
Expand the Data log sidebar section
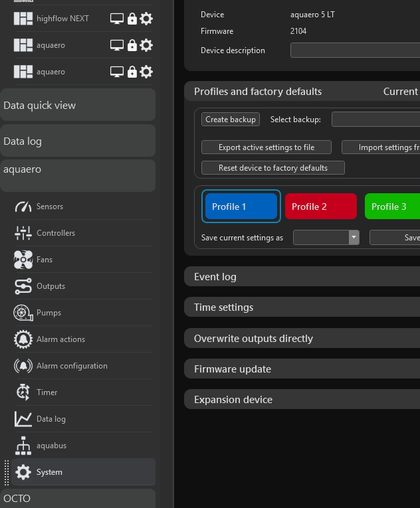coord(78,141)
